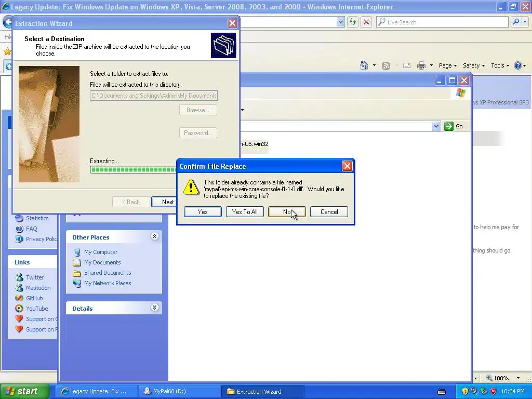
Task: Click the Stop icon in Internet Explorer
Action: 366,22
